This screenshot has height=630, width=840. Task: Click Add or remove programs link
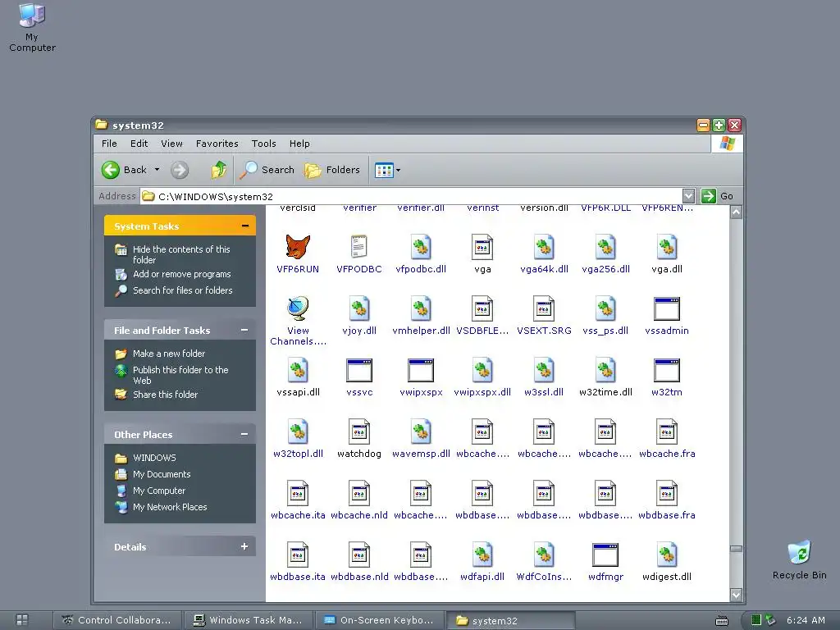pyautogui.click(x=181, y=274)
